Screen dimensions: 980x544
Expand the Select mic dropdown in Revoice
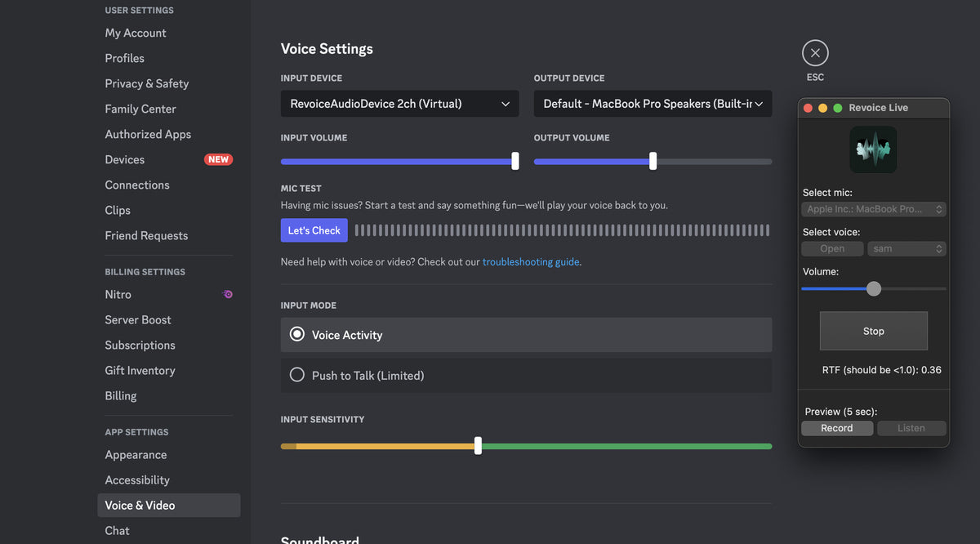(874, 209)
